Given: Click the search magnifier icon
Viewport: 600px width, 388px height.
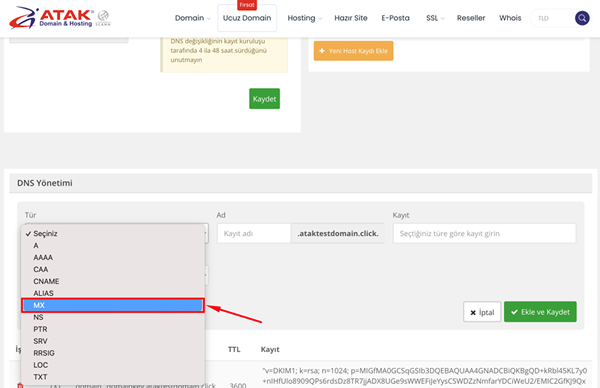Looking at the screenshot, I should (x=582, y=18).
